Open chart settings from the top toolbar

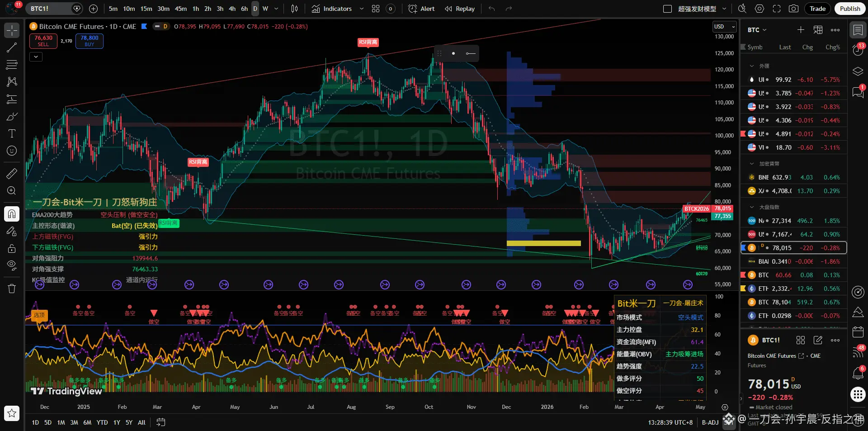pos(759,9)
